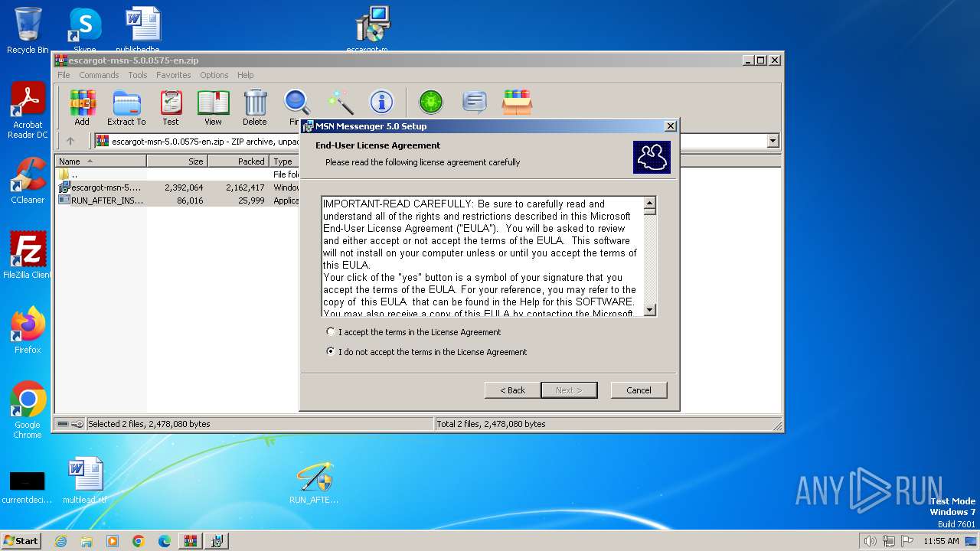
Task: Select the CCleaner desktop icon
Action: pyautogui.click(x=28, y=181)
